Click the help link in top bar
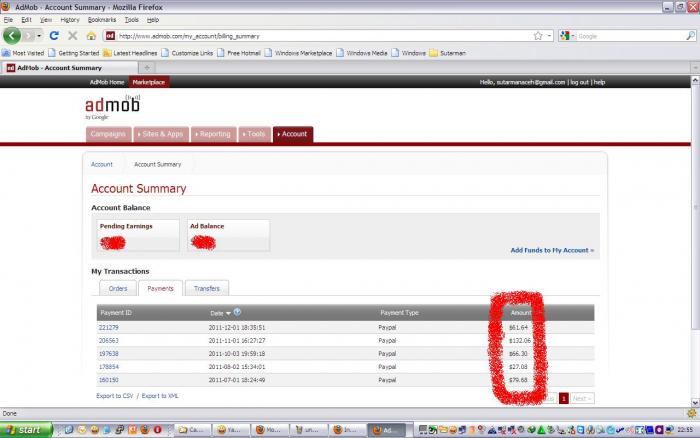The width and height of the screenshot is (700, 438). (x=599, y=82)
